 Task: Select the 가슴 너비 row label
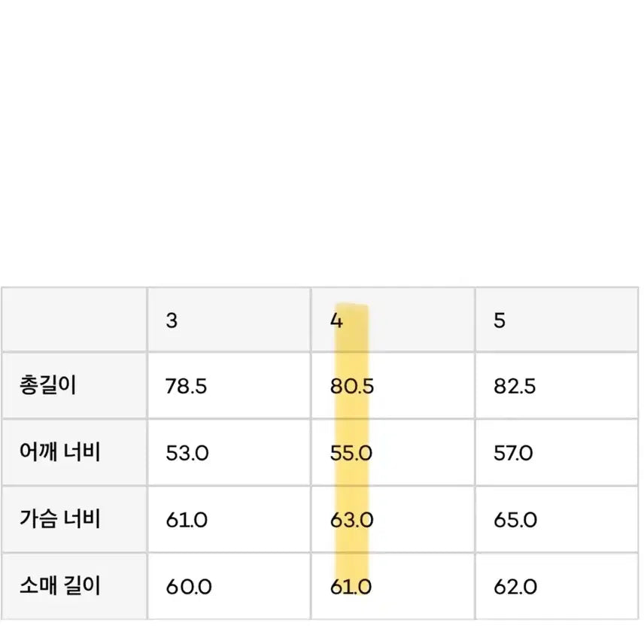60,519
